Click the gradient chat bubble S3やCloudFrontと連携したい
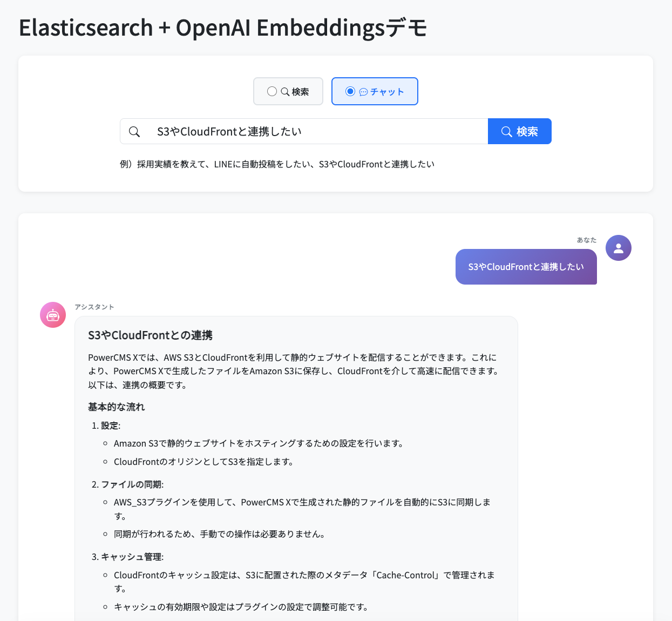Screen dimensions: 672x621 [526, 266]
